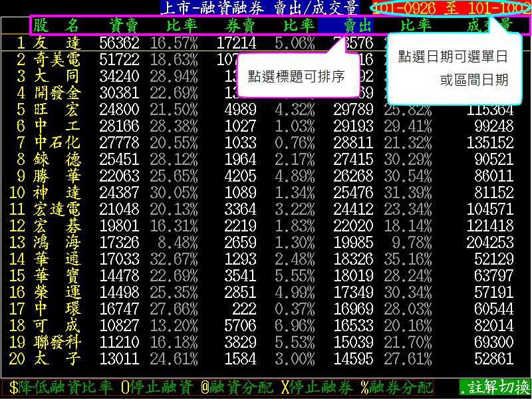Sort by the highlighted 賣出 column header
The width and height of the screenshot is (532, 399).
tap(346, 26)
